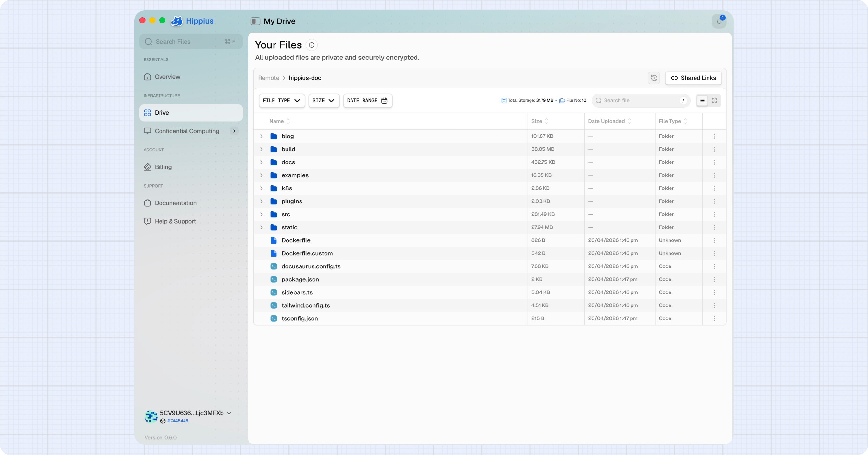Click the block number #7445446 link
Screen dimensions: 868x455
click(x=178, y=421)
